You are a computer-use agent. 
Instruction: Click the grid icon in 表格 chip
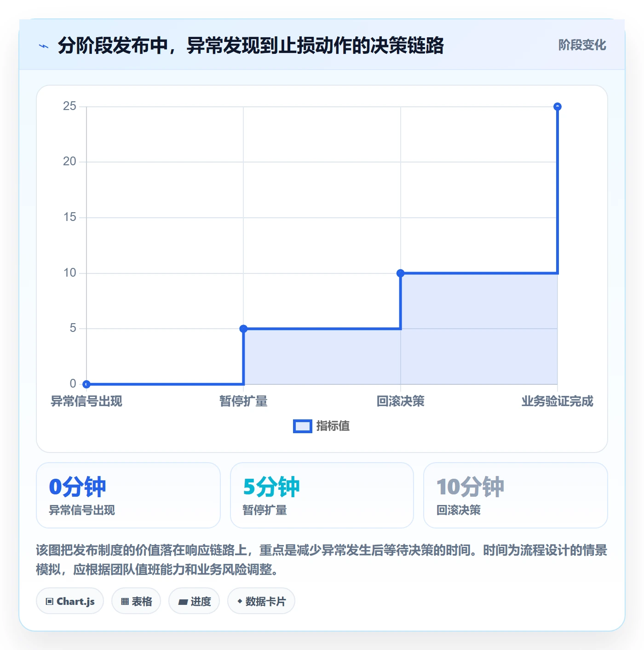pyautogui.click(x=125, y=602)
